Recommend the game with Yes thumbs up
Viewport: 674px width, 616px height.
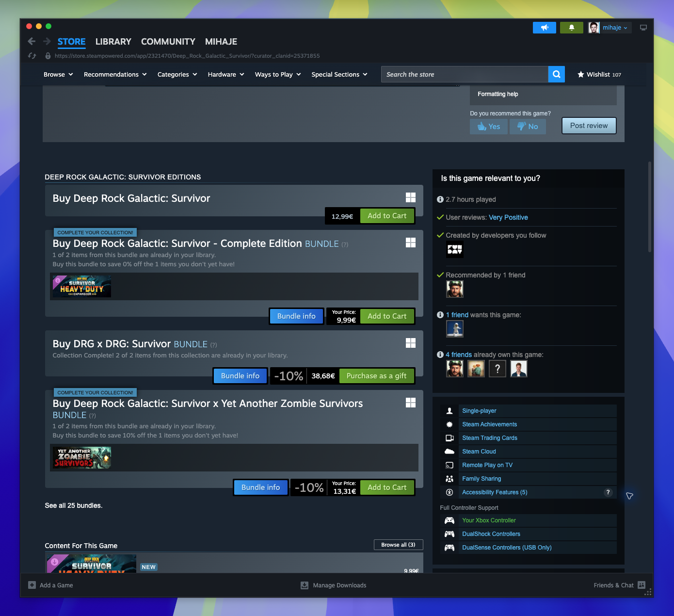(489, 127)
